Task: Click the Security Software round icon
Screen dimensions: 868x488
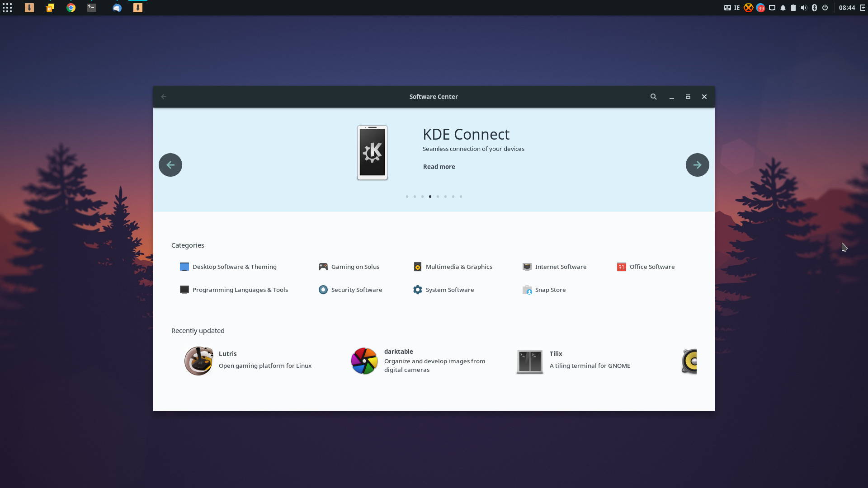Action: pyautogui.click(x=323, y=290)
